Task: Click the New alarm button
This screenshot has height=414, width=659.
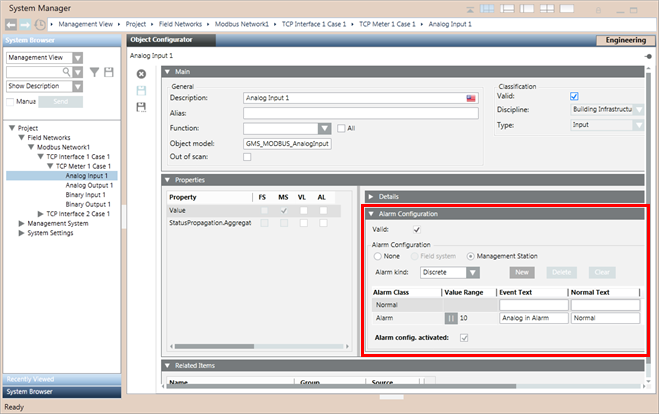Action: (x=521, y=272)
